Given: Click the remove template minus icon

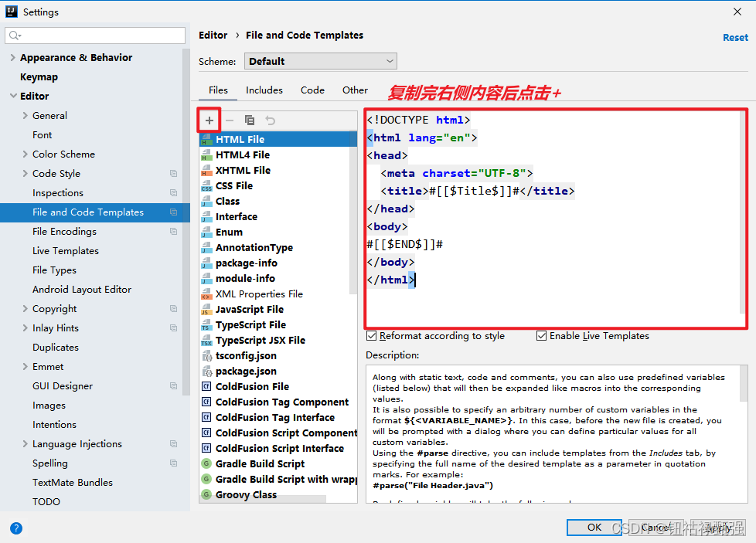Looking at the screenshot, I should 229,120.
